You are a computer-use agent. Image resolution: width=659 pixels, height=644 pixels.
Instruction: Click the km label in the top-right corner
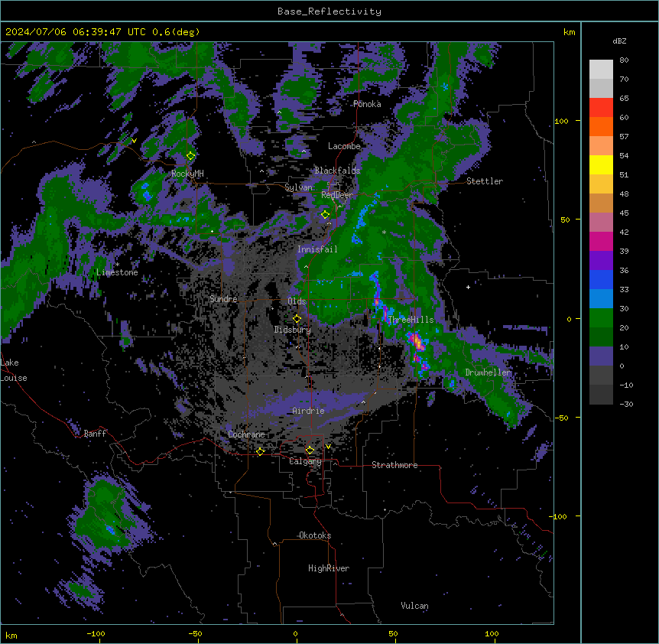tap(570, 32)
